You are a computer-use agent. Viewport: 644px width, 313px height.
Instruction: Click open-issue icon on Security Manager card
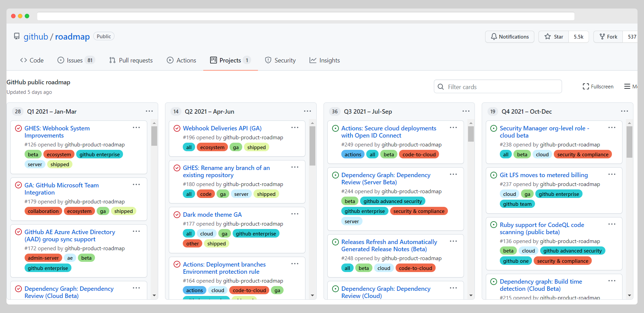pos(494,128)
